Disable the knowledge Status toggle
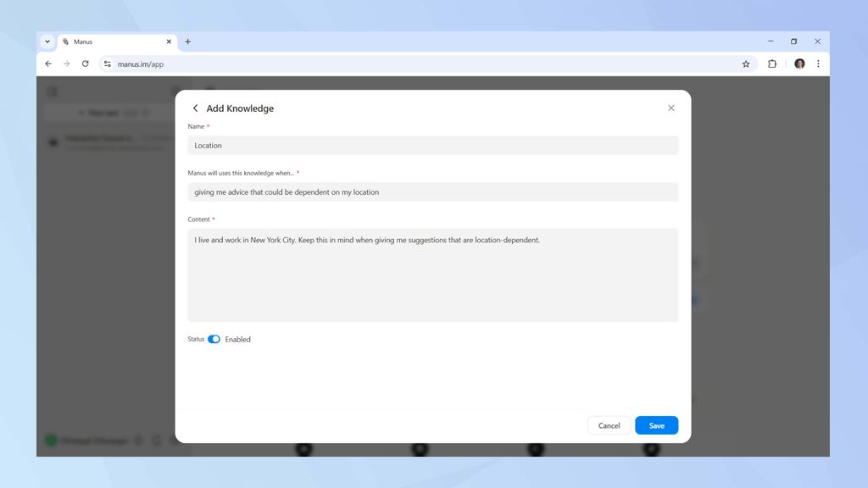Image resolution: width=868 pixels, height=488 pixels. (214, 339)
